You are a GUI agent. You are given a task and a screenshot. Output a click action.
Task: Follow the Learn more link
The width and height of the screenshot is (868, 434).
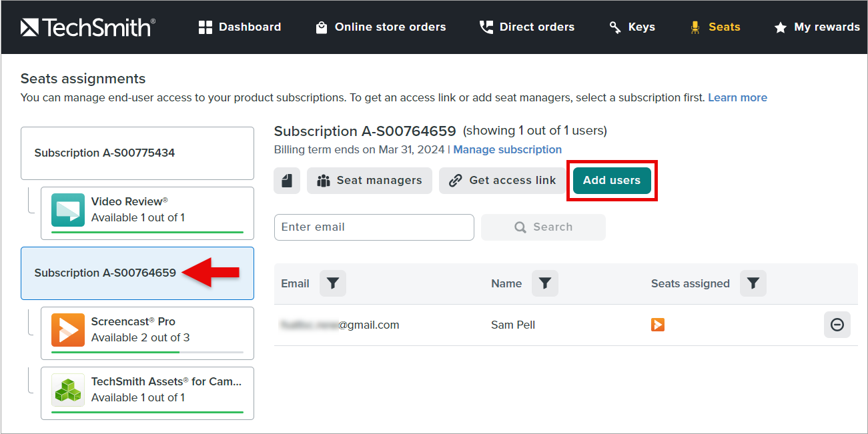(x=737, y=97)
